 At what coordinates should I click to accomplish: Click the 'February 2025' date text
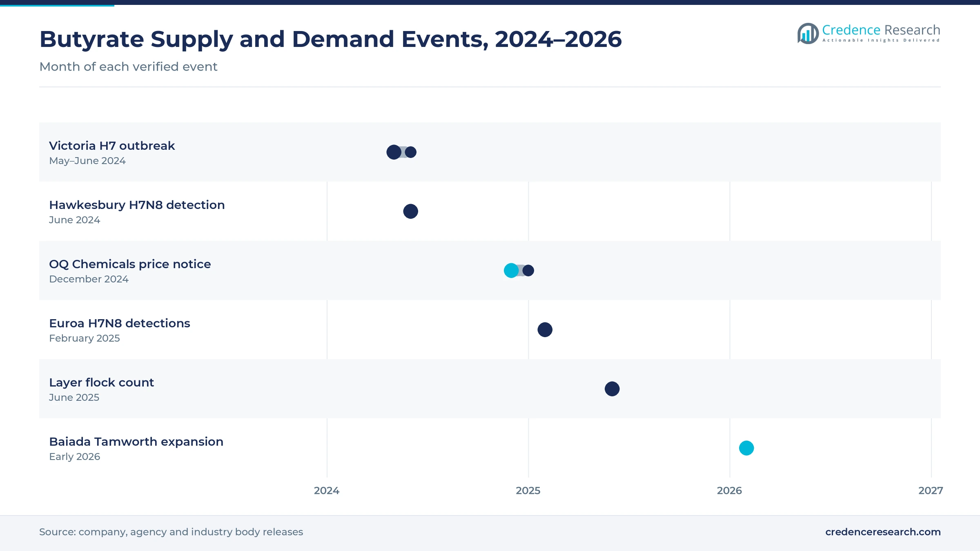coord(85,338)
